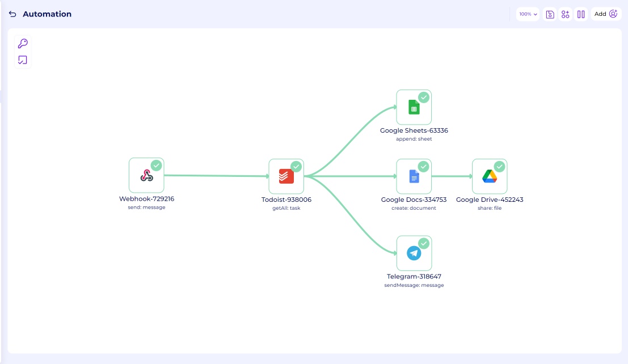Viewport: 628px width, 364px height.
Task: Click the "append: sheet" subtitle
Action: coord(414,139)
